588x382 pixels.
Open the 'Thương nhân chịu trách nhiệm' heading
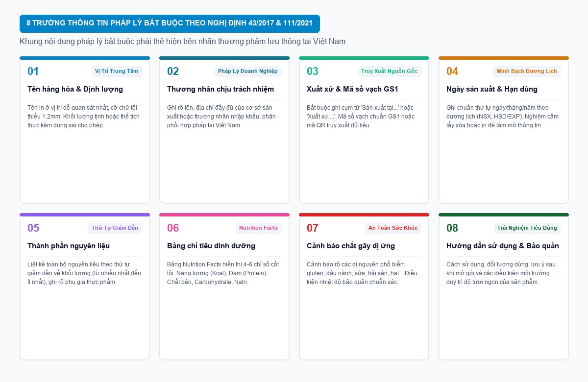220,89
